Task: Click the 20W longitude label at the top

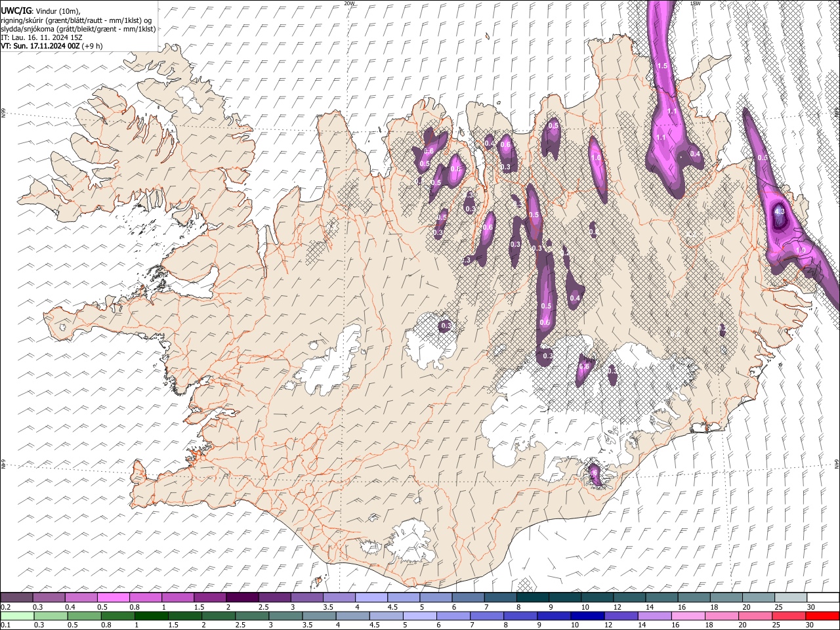Action: point(349,3)
